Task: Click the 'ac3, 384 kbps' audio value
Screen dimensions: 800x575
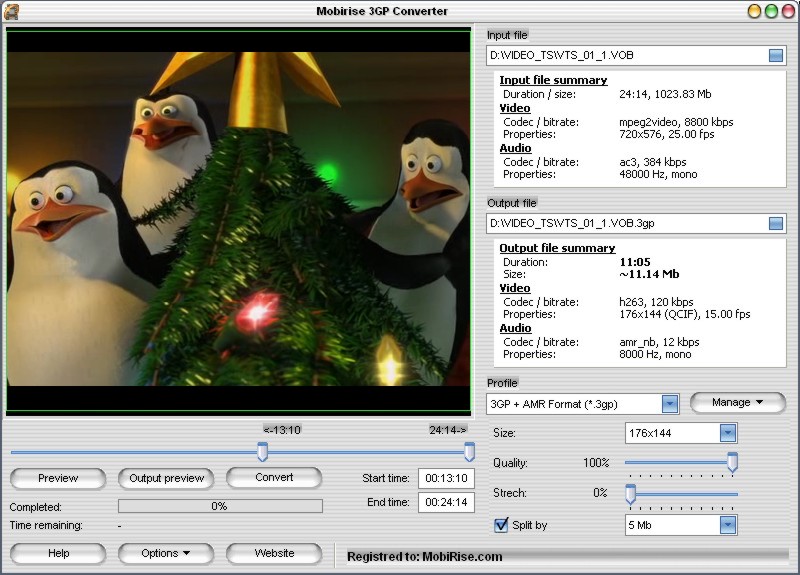Action: 653,162
